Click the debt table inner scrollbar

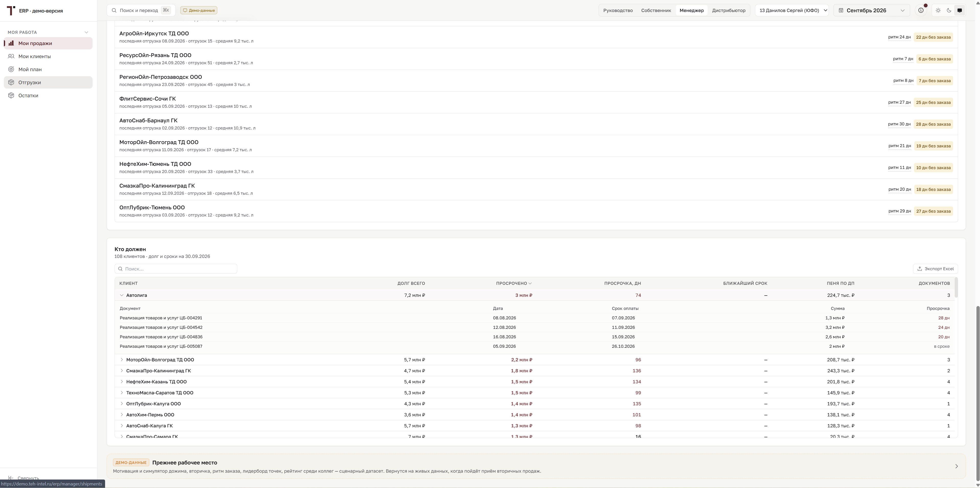coord(956,288)
